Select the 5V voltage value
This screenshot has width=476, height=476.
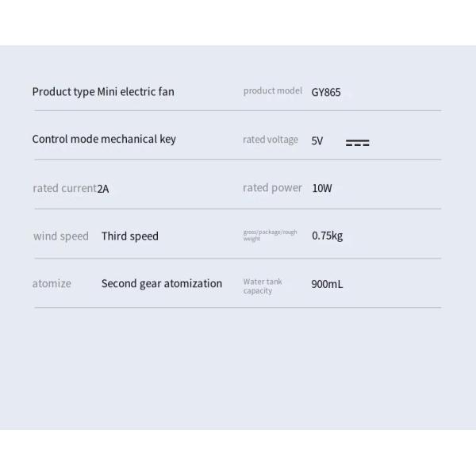[x=317, y=140]
